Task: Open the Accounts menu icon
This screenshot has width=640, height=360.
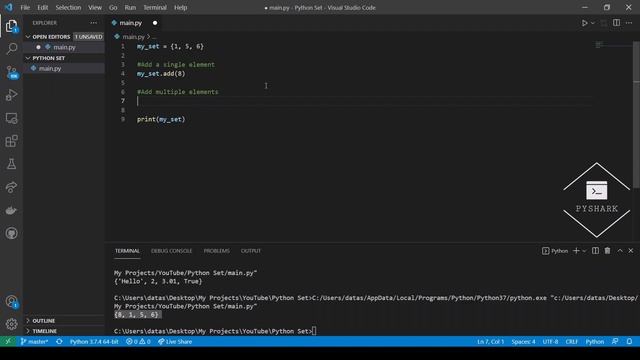Action: pos(11,302)
